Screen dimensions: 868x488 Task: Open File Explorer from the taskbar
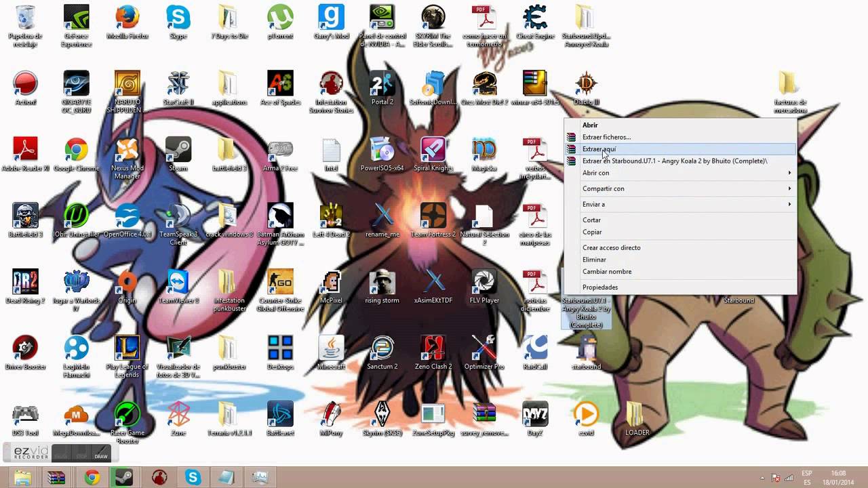[22, 477]
